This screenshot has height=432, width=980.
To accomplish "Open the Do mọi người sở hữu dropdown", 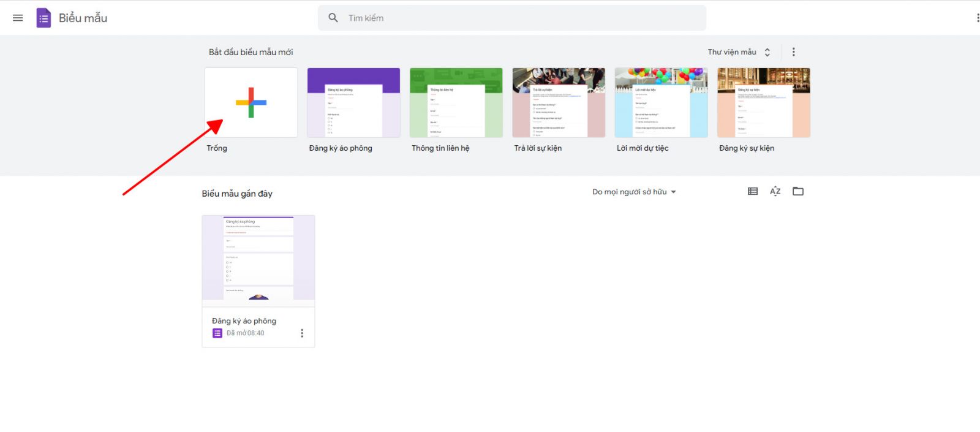I will (x=634, y=192).
